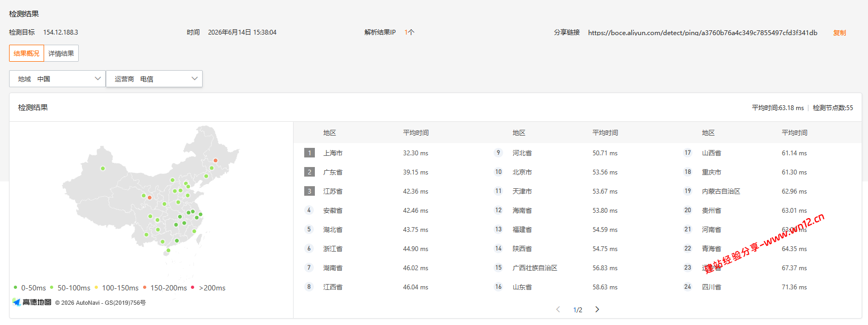Viewport: 868px width, 325px height.
Task: Toggle the 0-50ms legend item
Action: click(x=30, y=288)
